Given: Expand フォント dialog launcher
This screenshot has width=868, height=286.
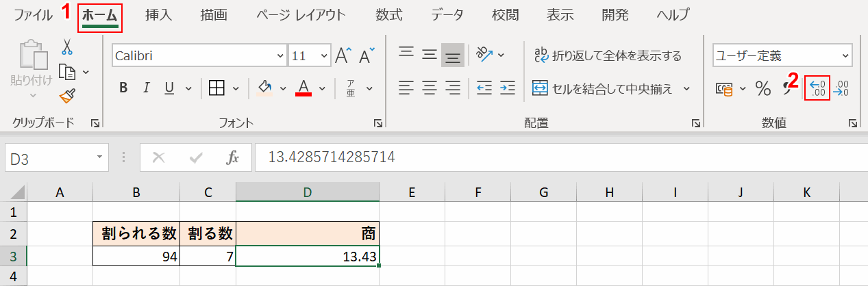Looking at the screenshot, I should (378, 123).
